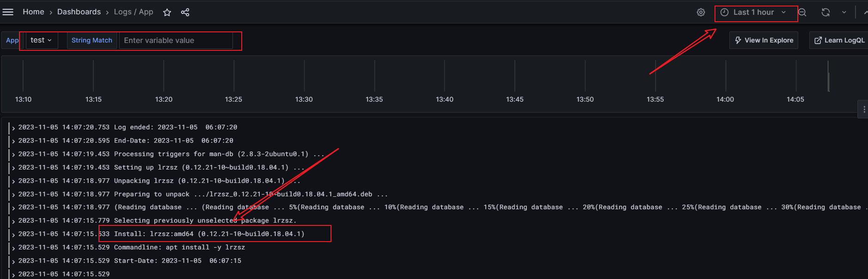The width and height of the screenshot is (868, 279).
Task: Click the share dashboard icon
Action: [185, 12]
